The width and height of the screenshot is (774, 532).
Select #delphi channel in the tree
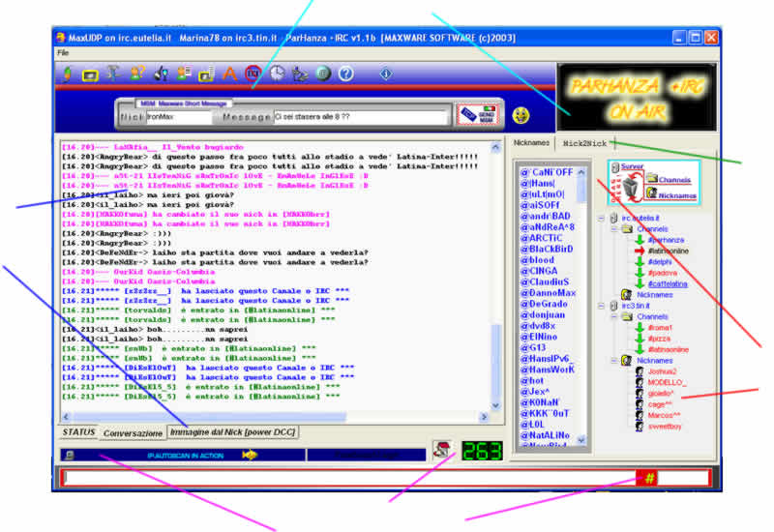click(660, 262)
